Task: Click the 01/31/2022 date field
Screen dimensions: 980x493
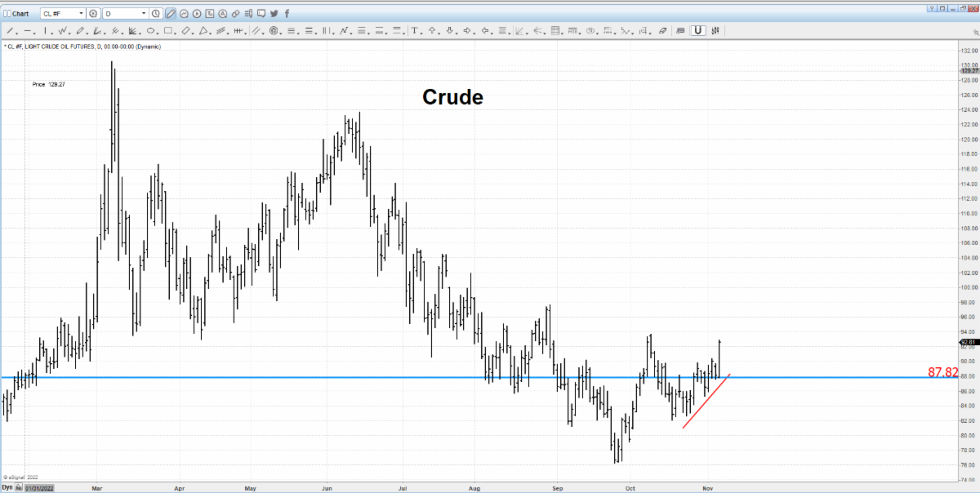Action: 40,487
